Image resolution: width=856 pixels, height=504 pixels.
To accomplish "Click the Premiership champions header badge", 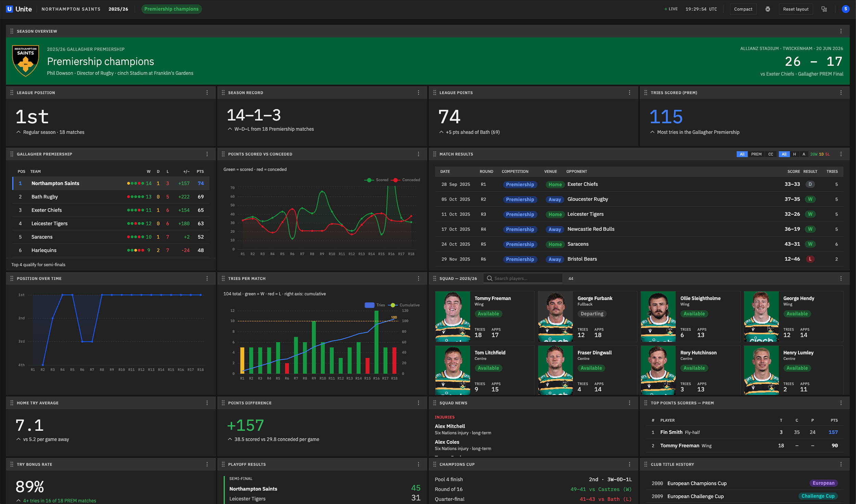I will coord(171,9).
